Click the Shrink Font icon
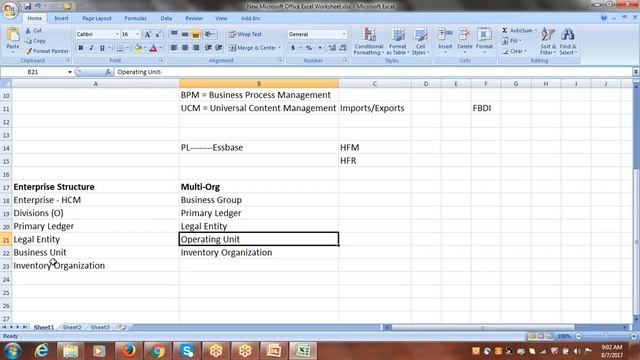 click(x=158, y=35)
